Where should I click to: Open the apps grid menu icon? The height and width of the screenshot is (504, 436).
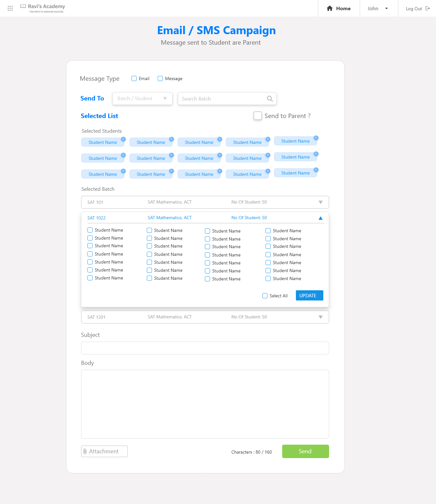coord(10,8)
